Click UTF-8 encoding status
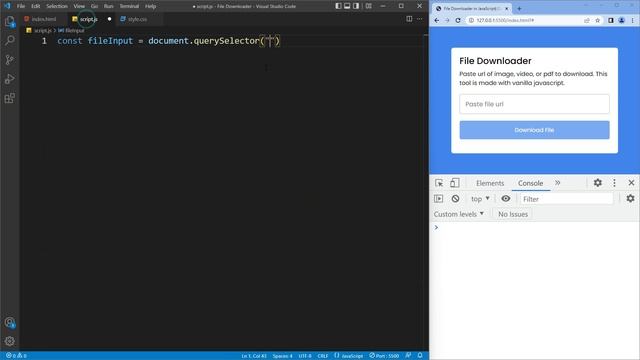 305,356
